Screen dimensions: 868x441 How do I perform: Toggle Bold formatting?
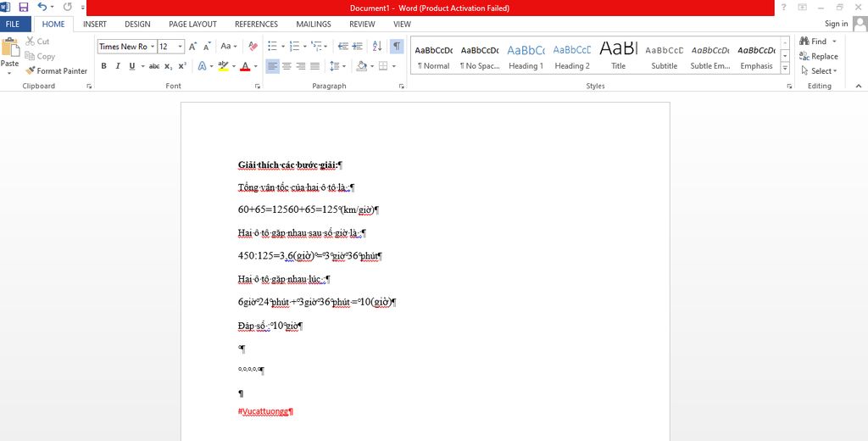point(103,66)
